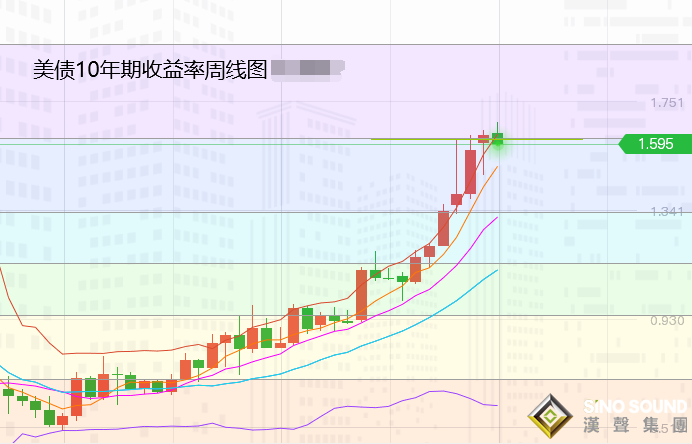Click the chart title 美债10年期收益率周线图
The image size is (692, 444).
click(150, 70)
